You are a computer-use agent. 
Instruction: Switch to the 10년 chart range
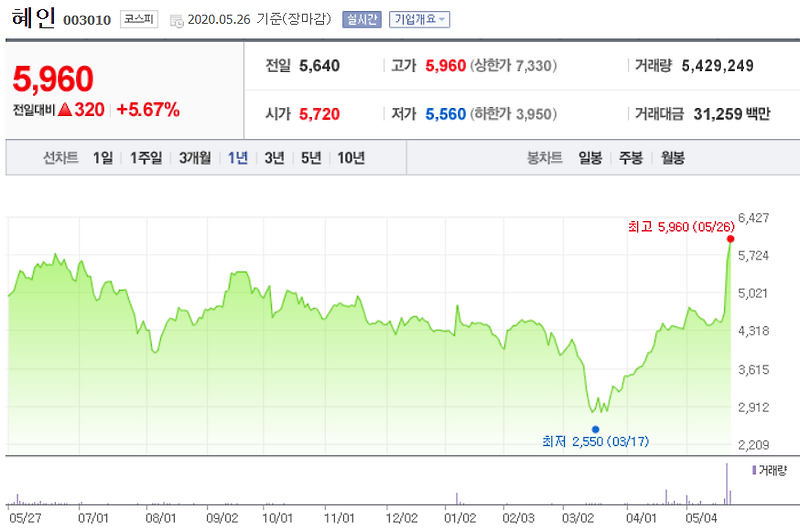click(x=351, y=158)
